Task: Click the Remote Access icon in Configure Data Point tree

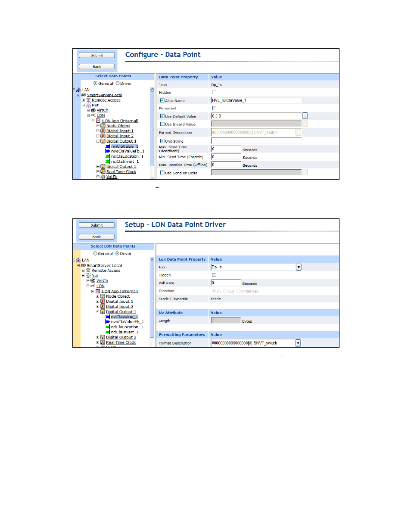Action: (x=88, y=100)
